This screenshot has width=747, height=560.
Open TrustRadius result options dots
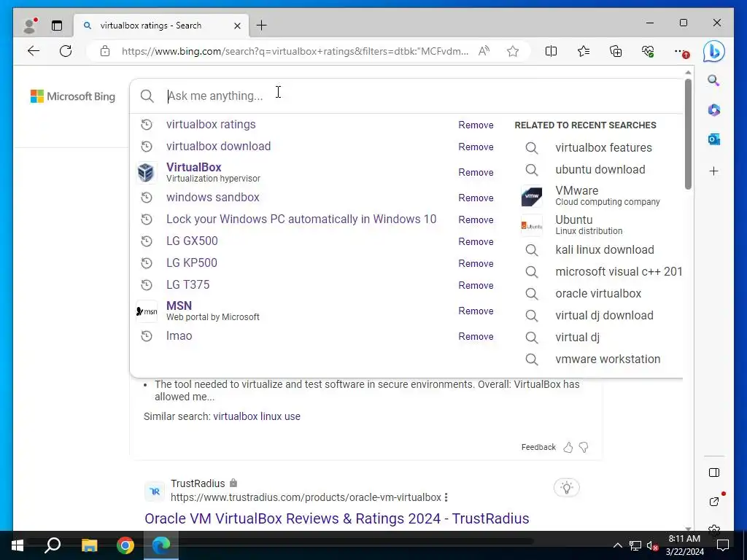coord(446,497)
